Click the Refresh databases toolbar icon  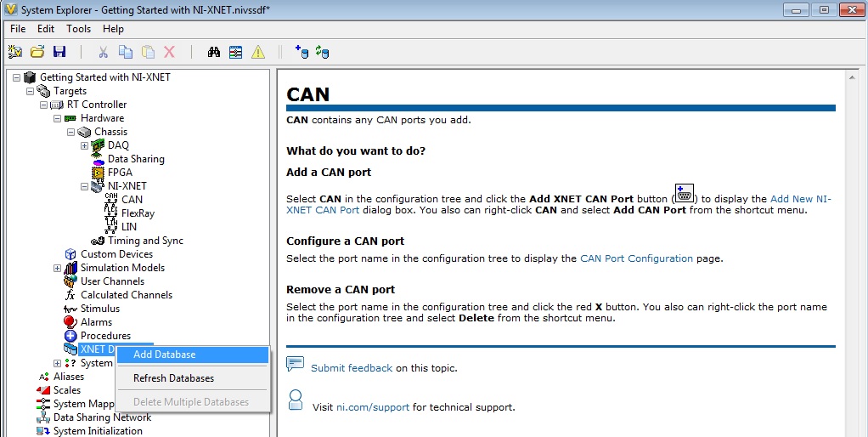[322, 52]
